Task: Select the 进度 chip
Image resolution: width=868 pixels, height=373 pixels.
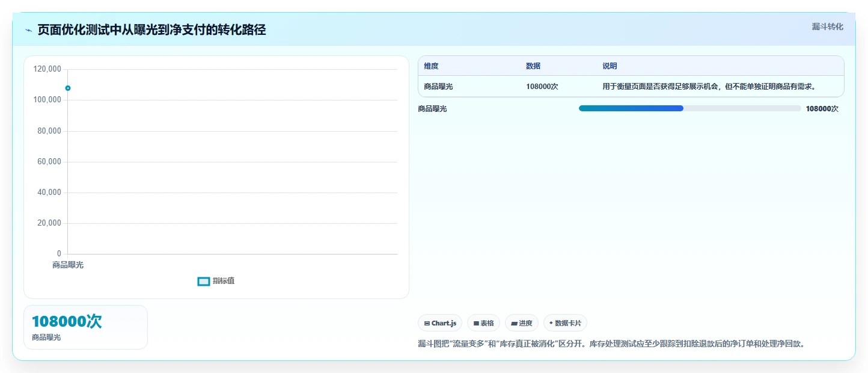Action: coord(522,323)
